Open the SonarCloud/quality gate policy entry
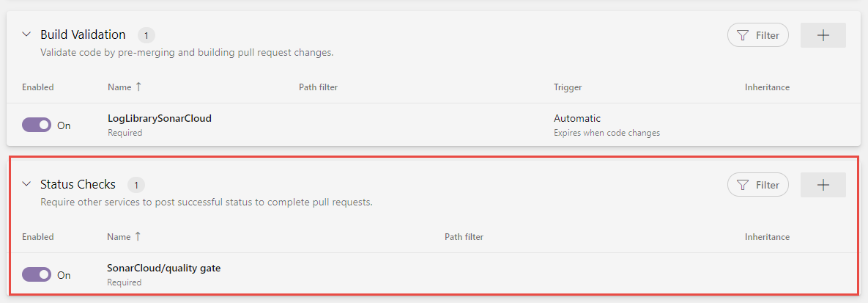868x303 pixels. tap(164, 268)
